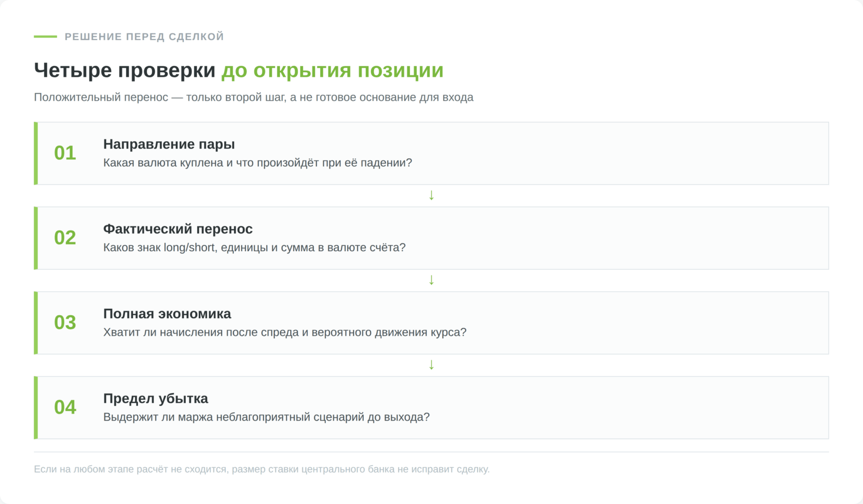Click the question 'Выдержит ли маржа…'
Viewport: 863px width, 504px height.
coord(266,417)
